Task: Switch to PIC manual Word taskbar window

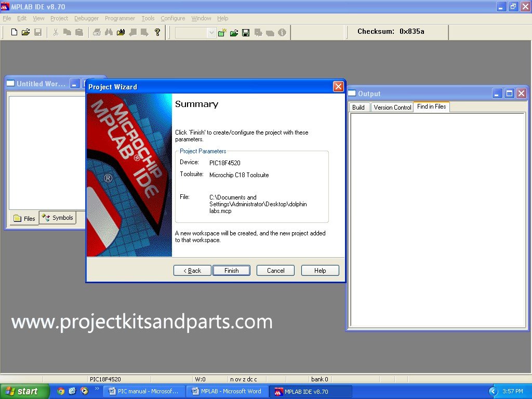Action: (x=144, y=391)
